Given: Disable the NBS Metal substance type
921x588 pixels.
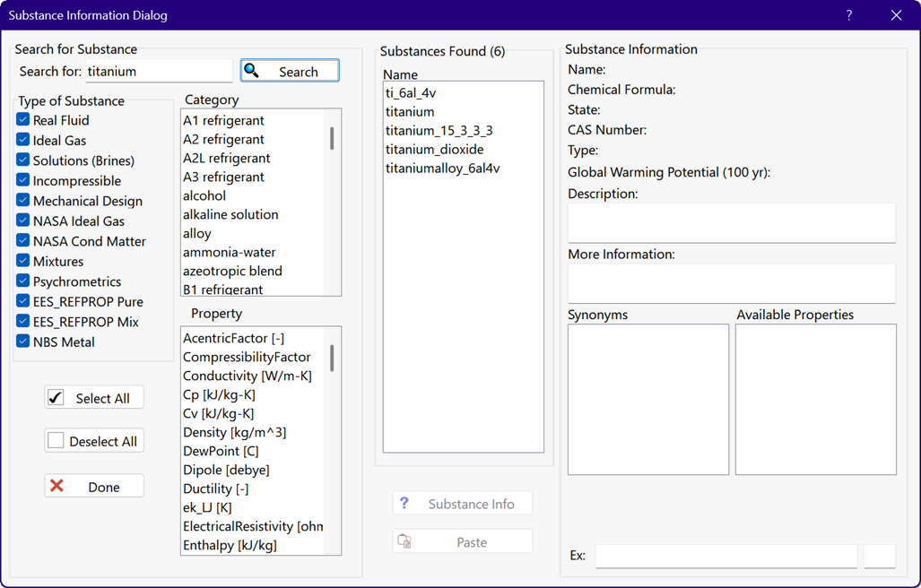Looking at the screenshot, I should [x=23, y=342].
